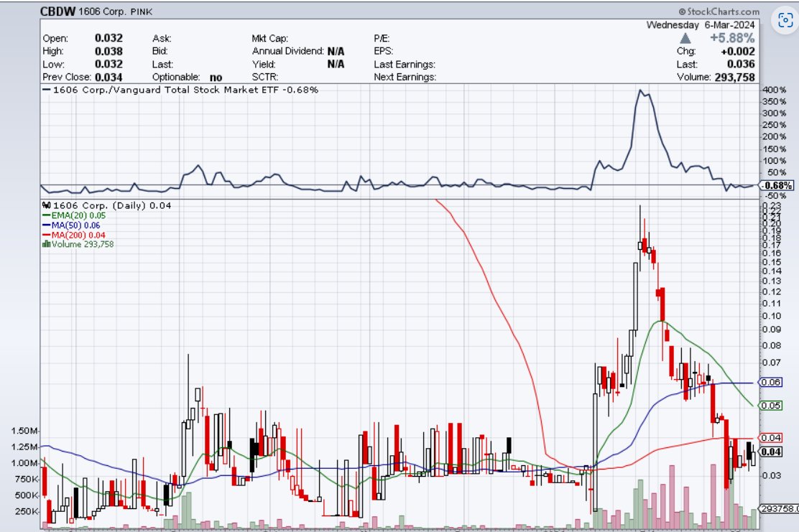Click the EMA(20) 0.05 price axis tag
This screenshot has width=799, height=532.
771,406
